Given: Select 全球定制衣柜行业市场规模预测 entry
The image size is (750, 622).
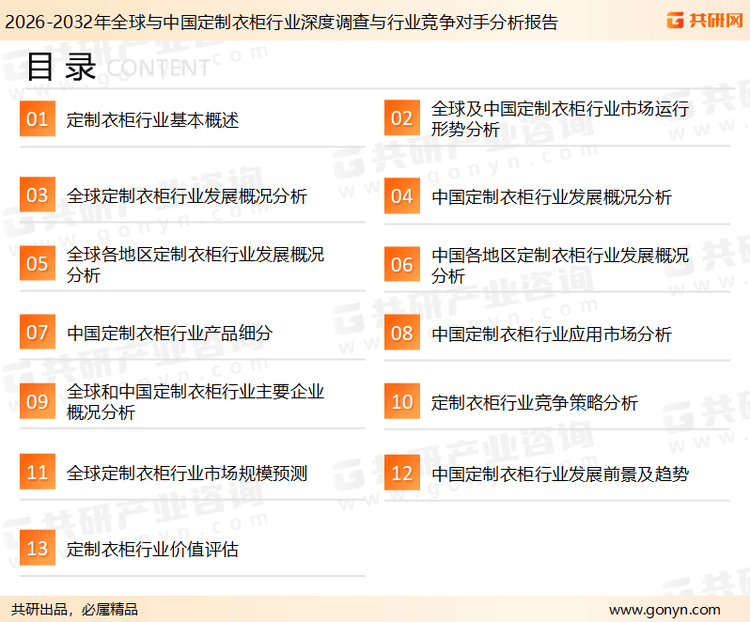Looking at the screenshot, I should click(x=186, y=473).
